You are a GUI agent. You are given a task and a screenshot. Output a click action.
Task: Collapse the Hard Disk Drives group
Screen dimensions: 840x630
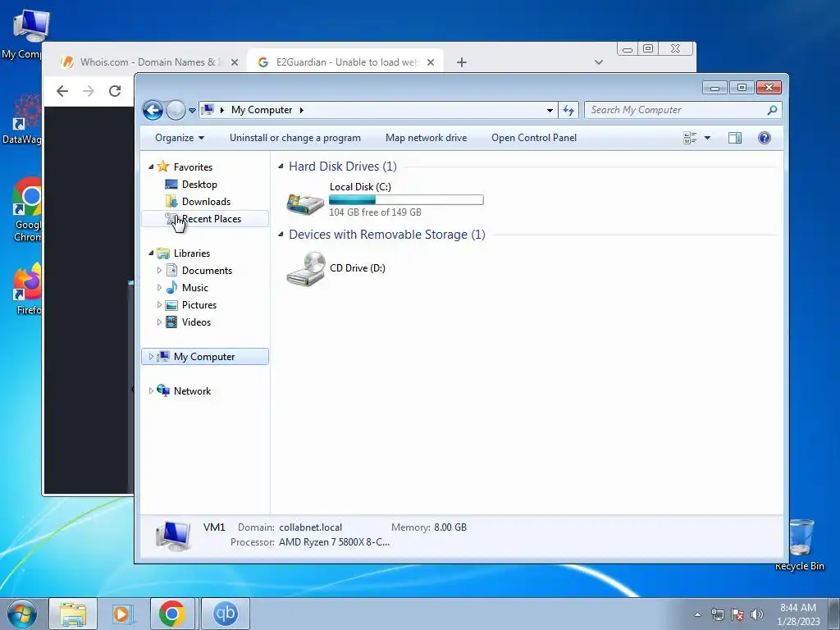pos(281,167)
